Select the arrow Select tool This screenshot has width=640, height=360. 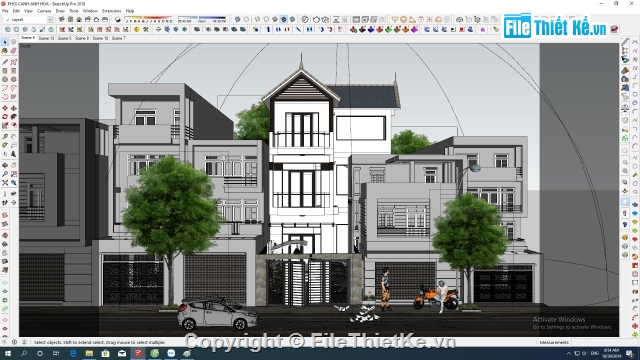tap(5, 42)
